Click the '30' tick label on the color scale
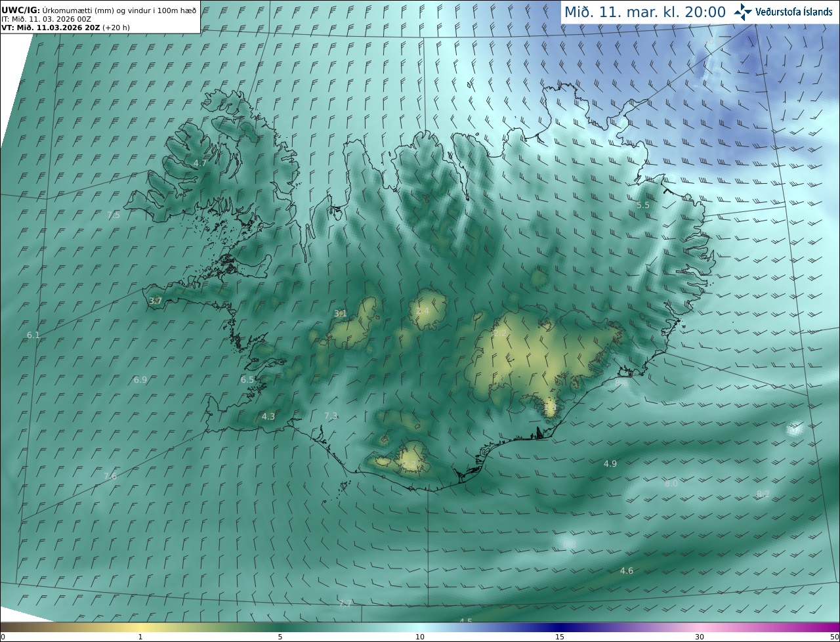Viewport: 840px width, 642px height. 700,637
